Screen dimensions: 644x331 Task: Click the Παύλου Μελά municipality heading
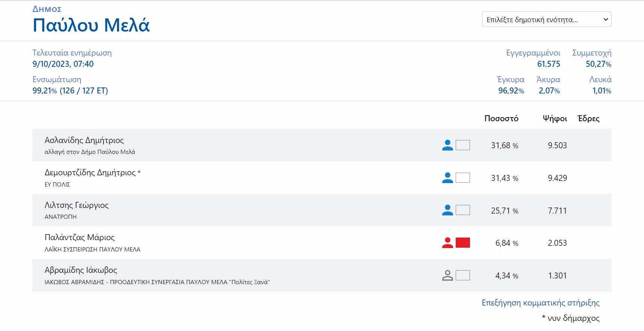[91, 26]
